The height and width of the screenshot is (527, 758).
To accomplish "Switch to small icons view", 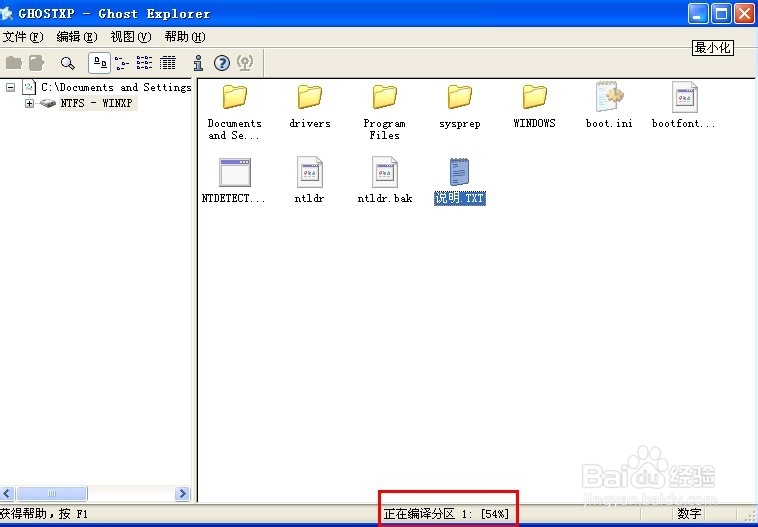I will coord(122,63).
